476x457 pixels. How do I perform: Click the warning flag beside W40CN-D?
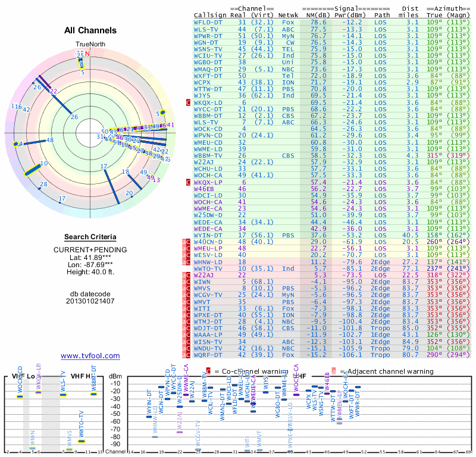[x=186, y=242]
